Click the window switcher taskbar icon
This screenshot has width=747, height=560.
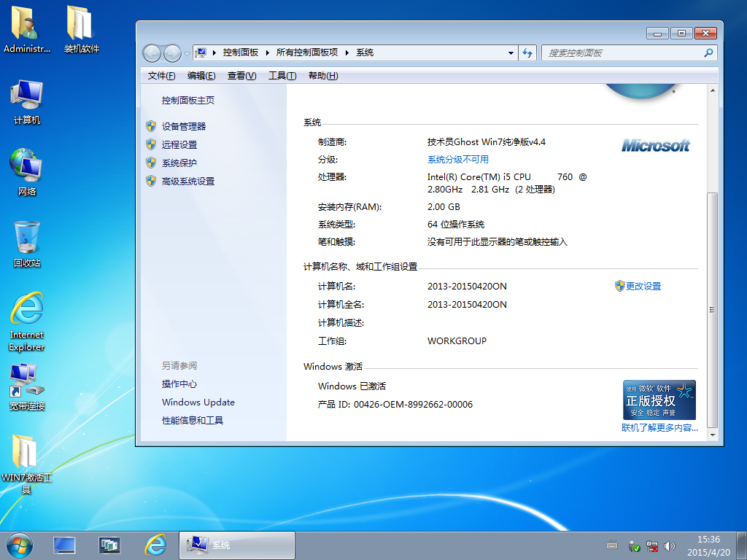tap(109, 545)
